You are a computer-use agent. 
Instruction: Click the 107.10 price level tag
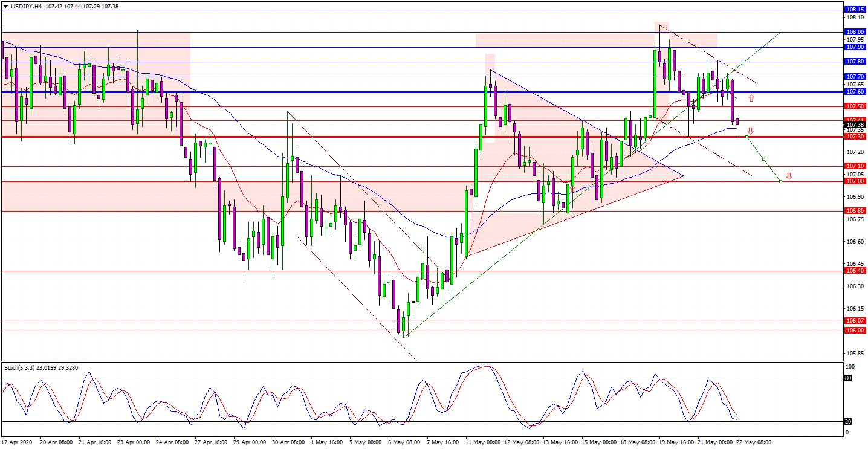(x=855, y=166)
